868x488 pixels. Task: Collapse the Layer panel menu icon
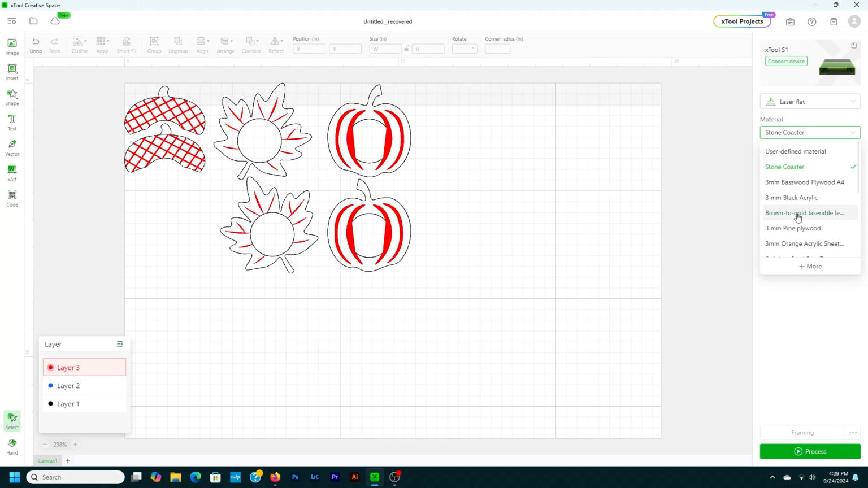click(120, 344)
